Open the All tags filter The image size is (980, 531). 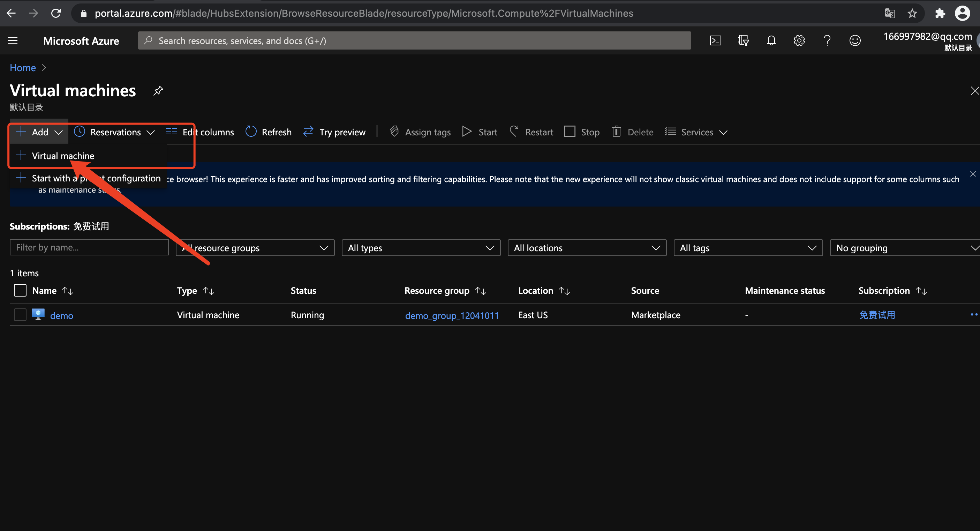748,248
